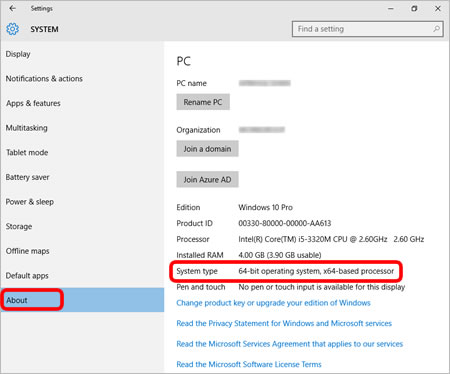Screen dimensions: 450x374
Task: Click the 4.00 GB installed RAM value
Action: click(280, 255)
